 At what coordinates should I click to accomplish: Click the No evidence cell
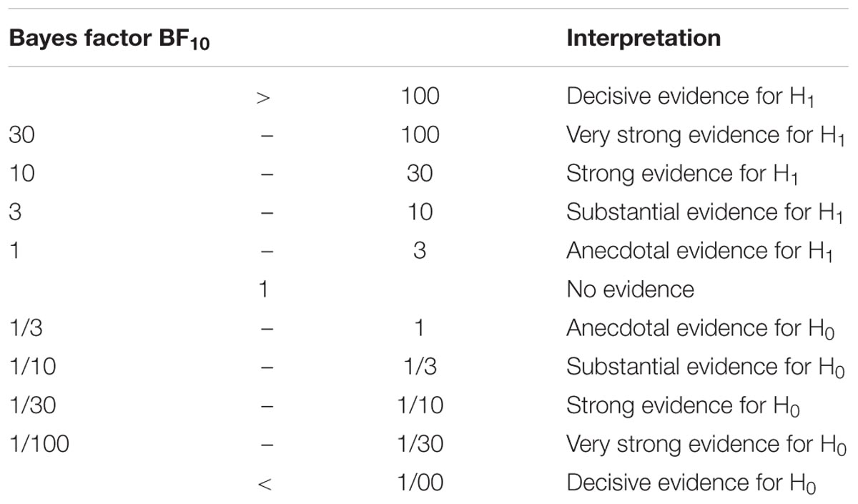tap(630, 289)
